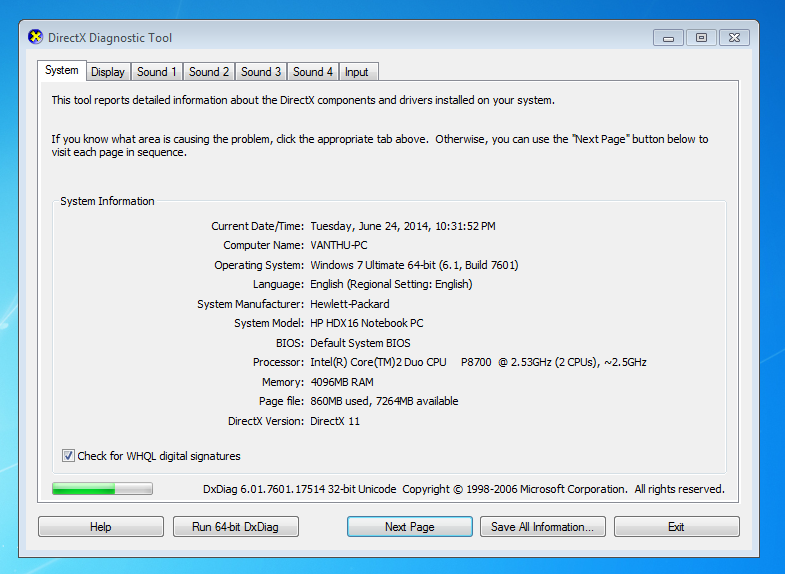
Task: Close the DirectX Diagnostic Tool window
Action: 735,38
